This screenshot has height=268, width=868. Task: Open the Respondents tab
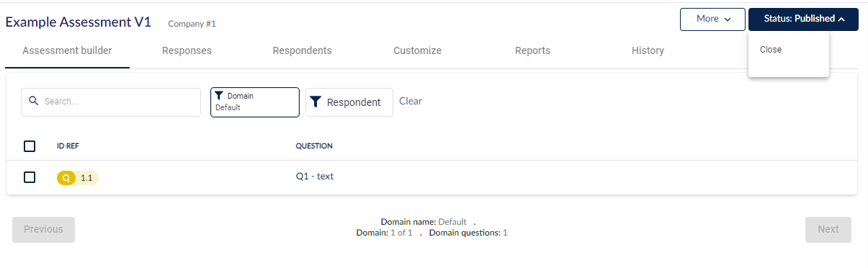[x=302, y=50]
